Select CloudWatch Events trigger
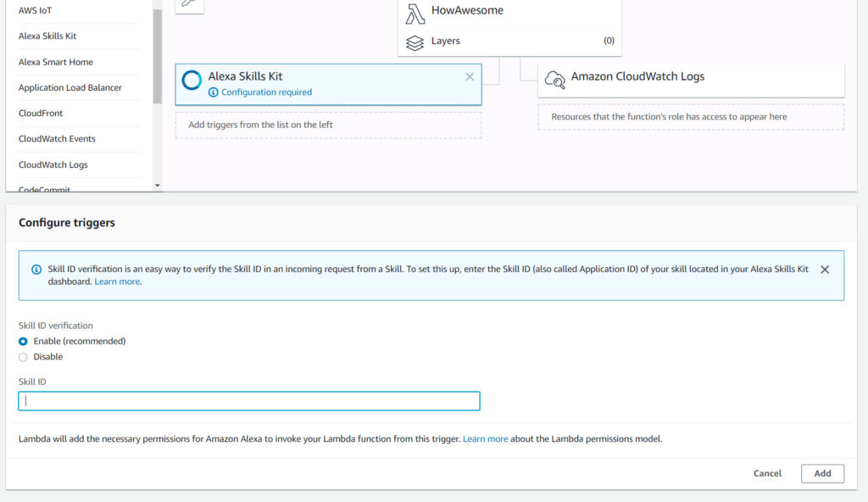This screenshot has height=502, width=868. point(57,138)
